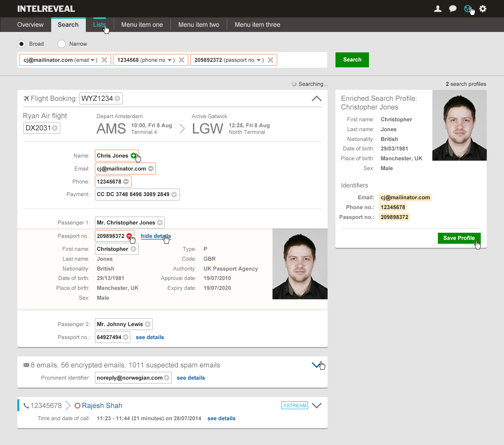Go to the Overview tab
The image size is (504, 445).
tap(30, 25)
